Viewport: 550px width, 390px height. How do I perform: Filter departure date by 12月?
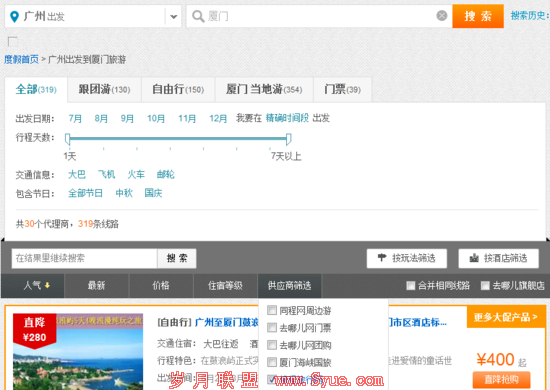218,119
